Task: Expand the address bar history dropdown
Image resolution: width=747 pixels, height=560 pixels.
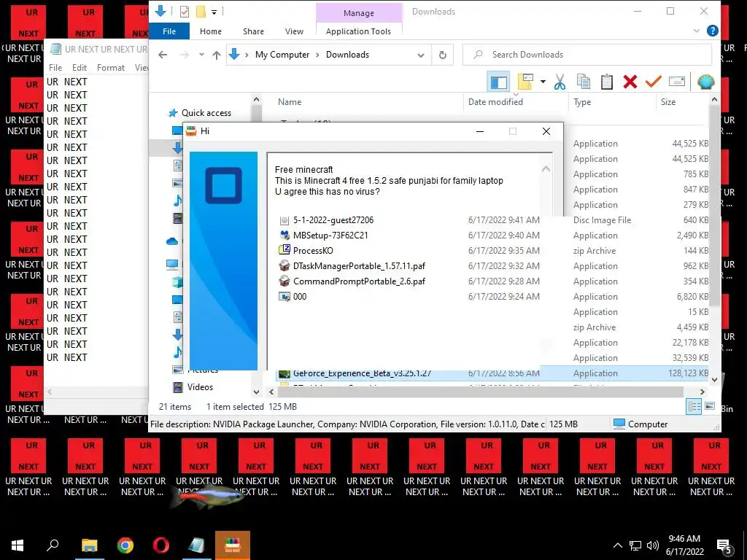Action: (421, 55)
